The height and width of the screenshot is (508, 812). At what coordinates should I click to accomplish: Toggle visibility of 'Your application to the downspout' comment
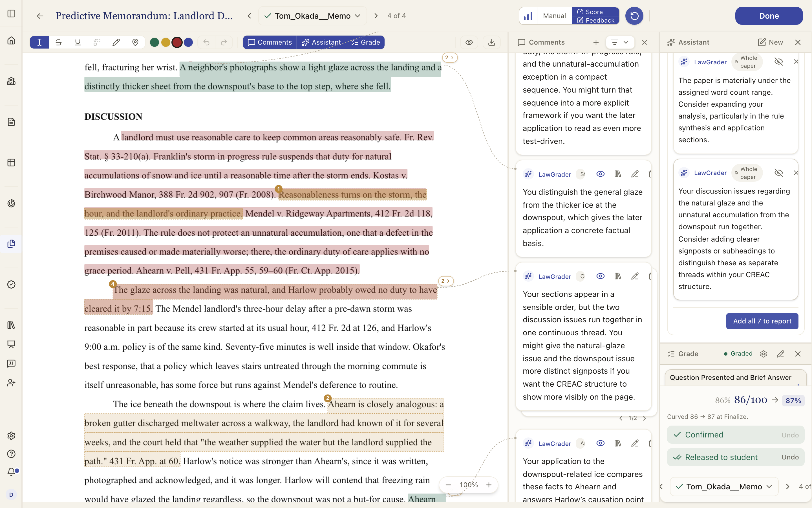click(x=600, y=443)
